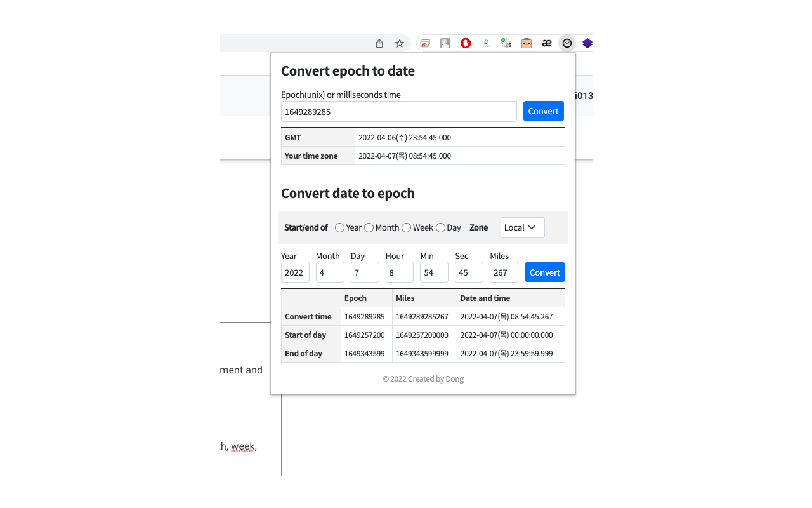Select the Year start/end radio button

[339, 227]
